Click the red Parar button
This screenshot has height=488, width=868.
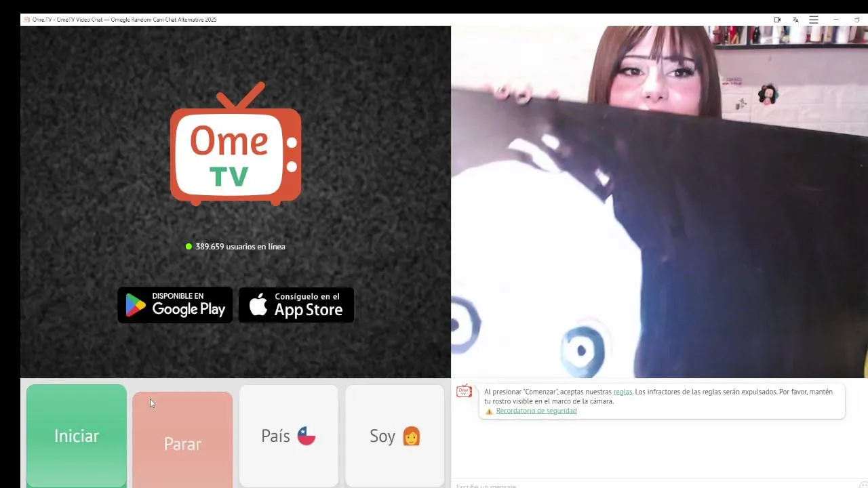[x=182, y=440]
